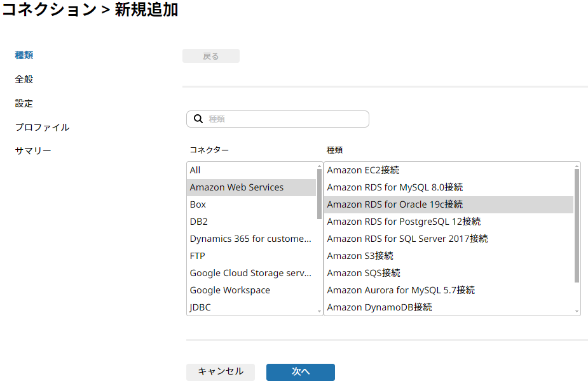Viewport: 588px width, 386px height.
Task: Choose Amazon RDS for MySQL 8.0接続
Action: click(449, 187)
